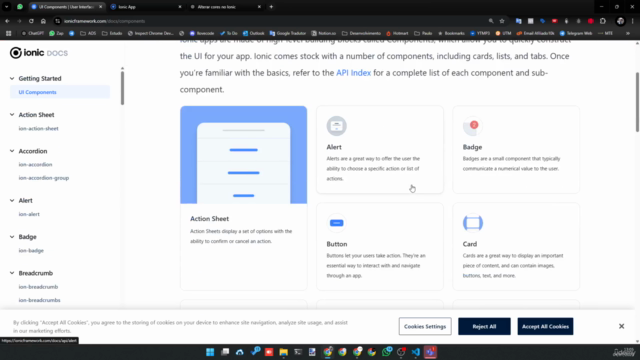This screenshot has width=640, height=360.
Task: Select UI Components in the sidebar
Action: (x=60, y=92)
